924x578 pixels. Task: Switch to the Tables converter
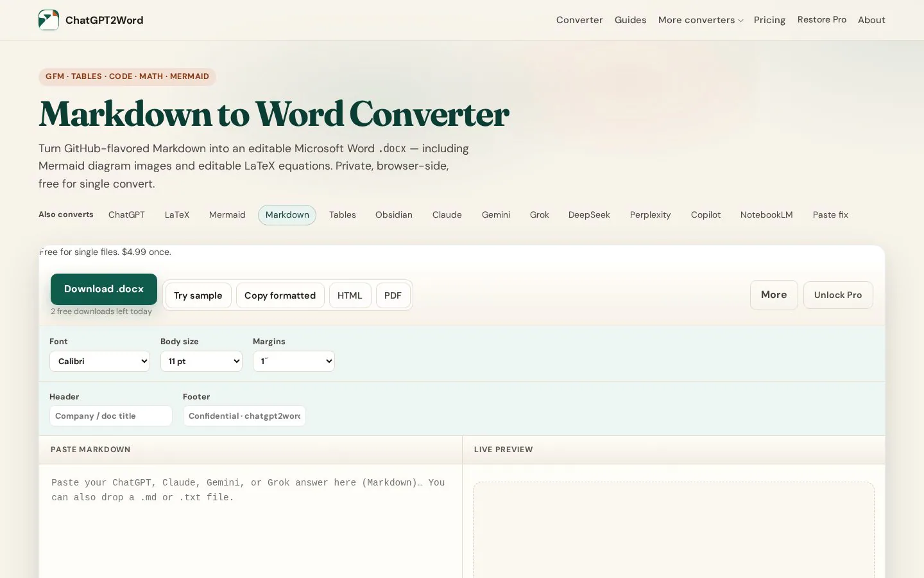click(x=343, y=215)
